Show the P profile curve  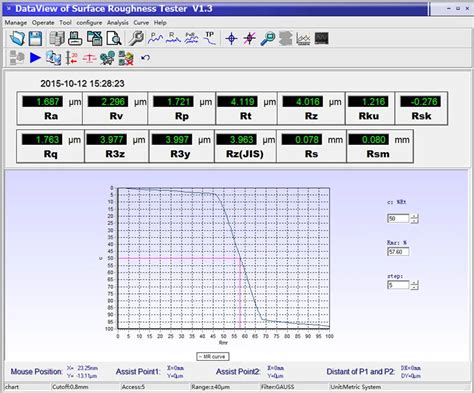[155, 39]
